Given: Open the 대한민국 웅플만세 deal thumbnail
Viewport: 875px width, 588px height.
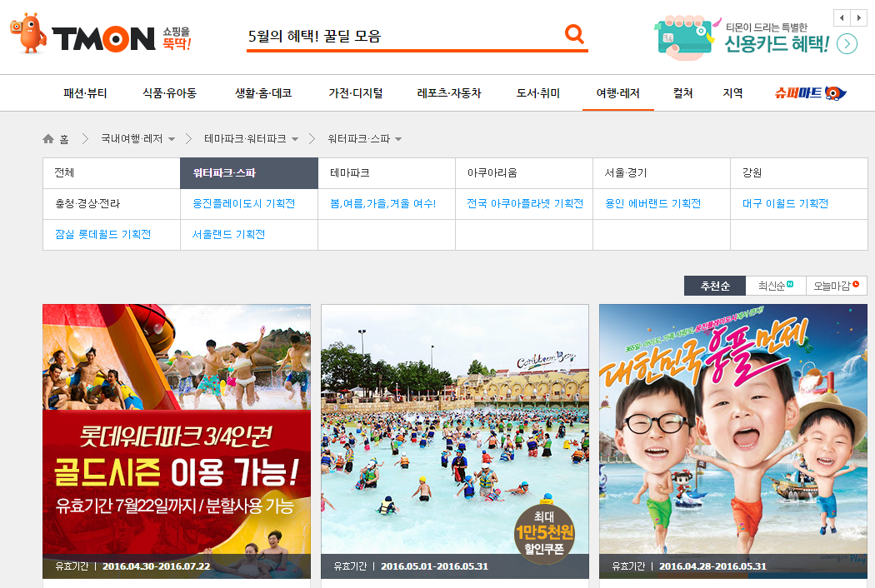Looking at the screenshot, I should click(733, 441).
